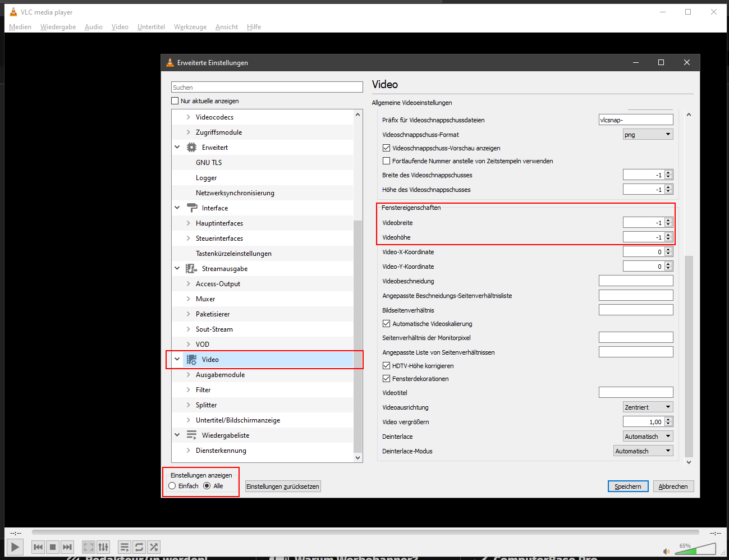Click Einstellungen zurücksetzen button

(283, 486)
